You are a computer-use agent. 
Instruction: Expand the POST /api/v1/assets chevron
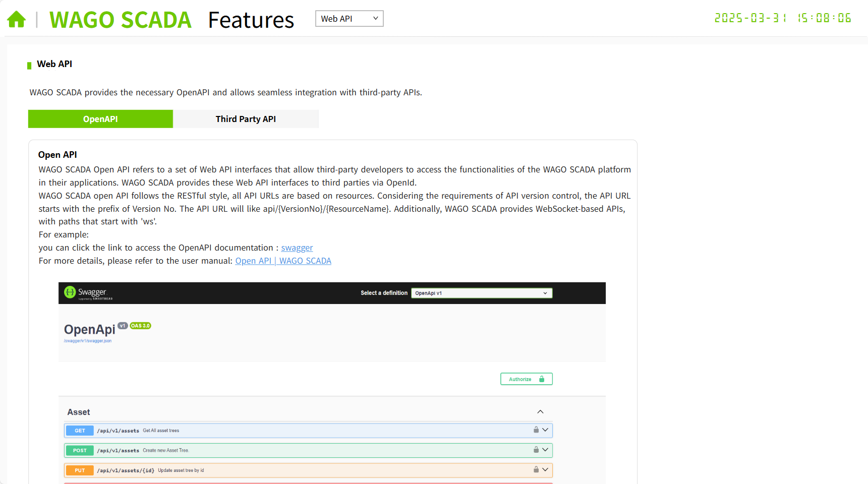(545, 450)
